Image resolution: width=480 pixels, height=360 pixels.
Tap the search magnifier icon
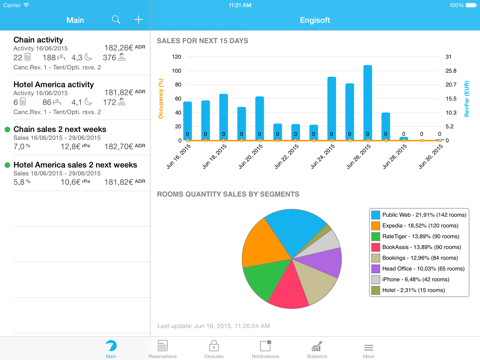coord(116,20)
